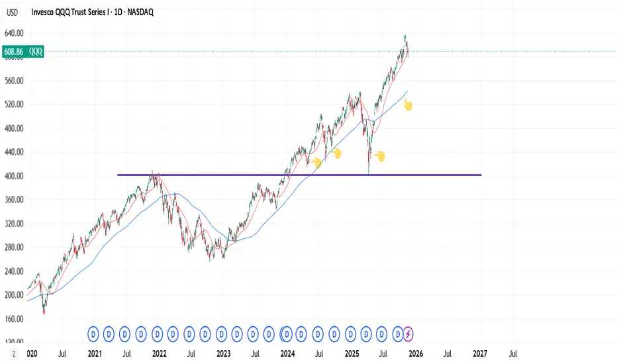Click the 480.00 price axis label
This screenshot has height=364, width=617.
14,128
